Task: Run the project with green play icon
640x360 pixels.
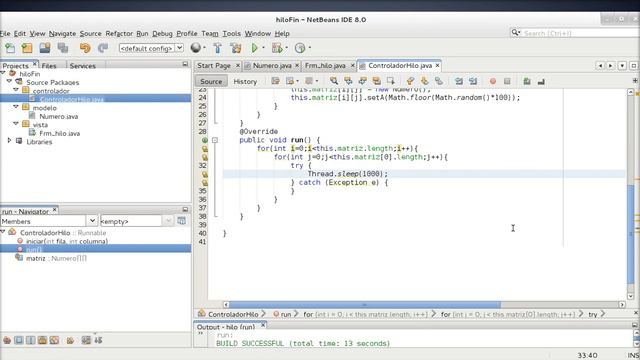Action: [x=254, y=48]
